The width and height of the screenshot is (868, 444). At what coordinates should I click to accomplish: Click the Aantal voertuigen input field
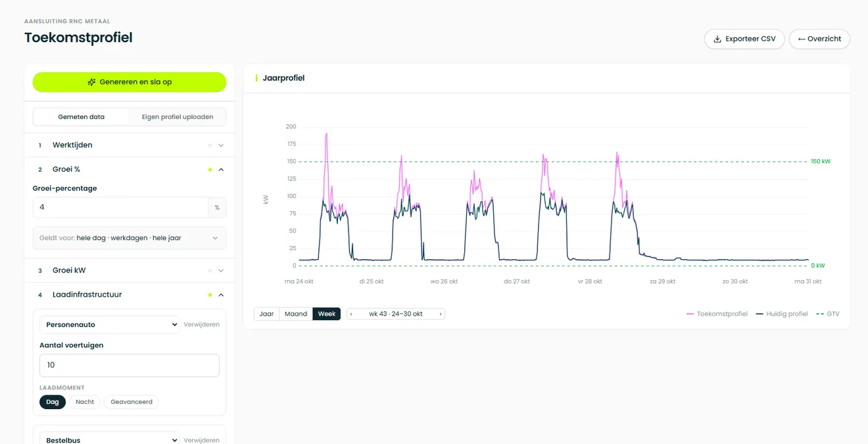tap(130, 365)
